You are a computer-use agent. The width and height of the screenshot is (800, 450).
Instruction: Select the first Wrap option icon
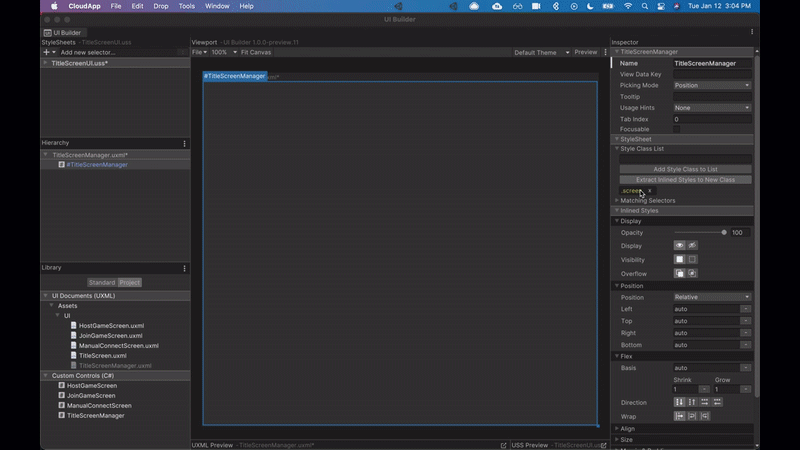(x=680, y=416)
